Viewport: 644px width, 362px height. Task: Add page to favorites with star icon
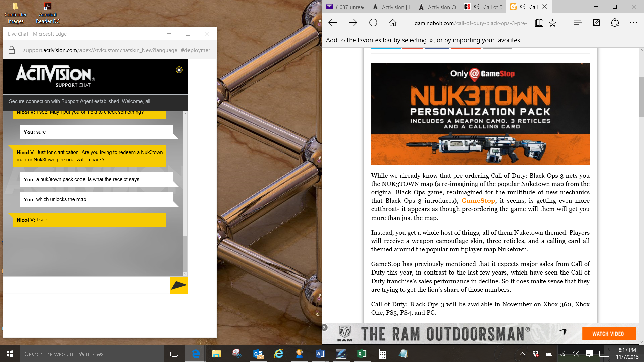click(552, 23)
